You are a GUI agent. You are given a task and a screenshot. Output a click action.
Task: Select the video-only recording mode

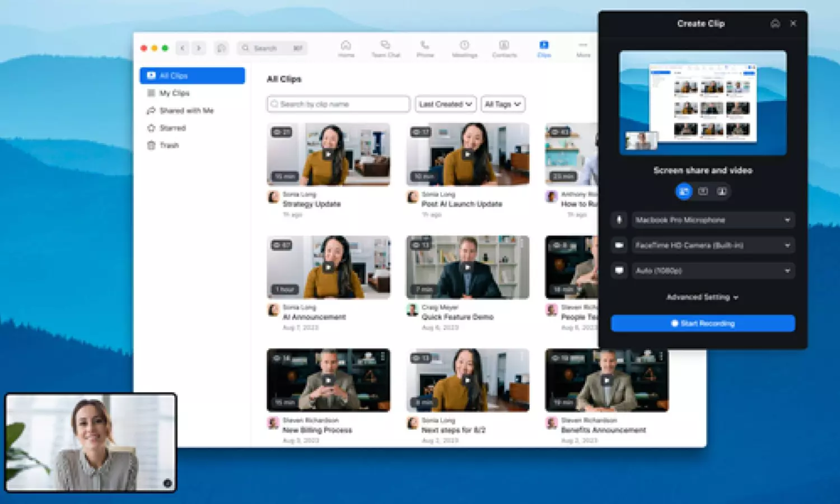coord(722,192)
